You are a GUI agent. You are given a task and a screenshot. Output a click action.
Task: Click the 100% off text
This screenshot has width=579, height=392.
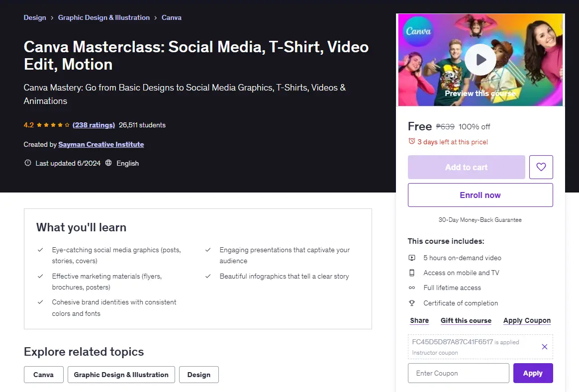click(474, 127)
